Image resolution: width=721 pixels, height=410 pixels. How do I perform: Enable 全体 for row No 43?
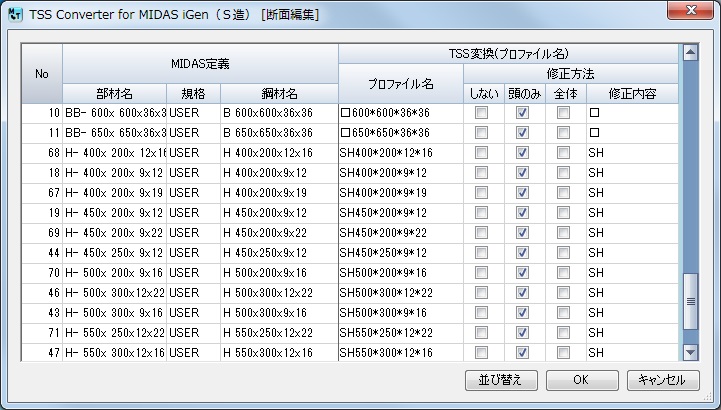[563, 313]
